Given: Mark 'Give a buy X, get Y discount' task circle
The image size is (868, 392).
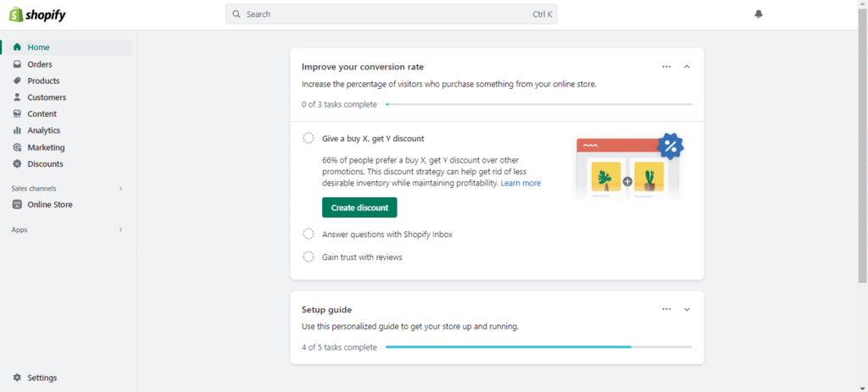Looking at the screenshot, I should 309,138.
